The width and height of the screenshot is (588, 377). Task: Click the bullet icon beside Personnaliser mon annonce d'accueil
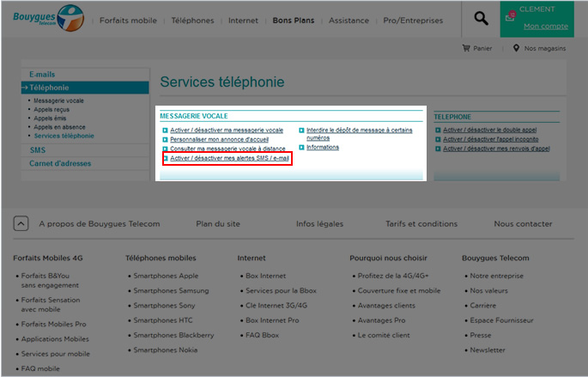(x=165, y=139)
